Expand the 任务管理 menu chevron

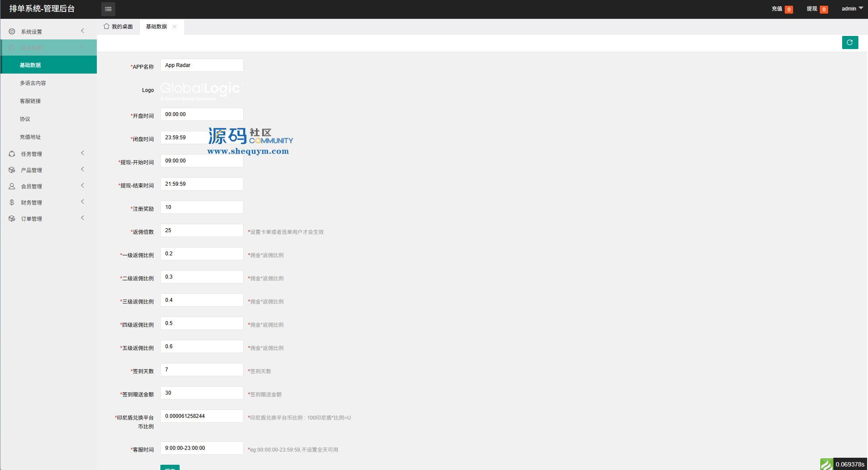[82, 153]
